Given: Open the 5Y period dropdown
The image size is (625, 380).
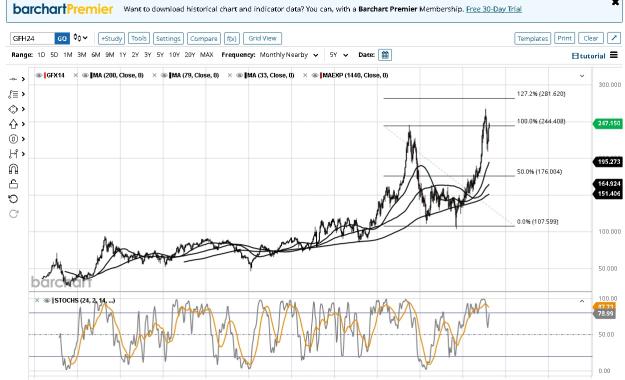Looking at the screenshot, I should (339, 55).
